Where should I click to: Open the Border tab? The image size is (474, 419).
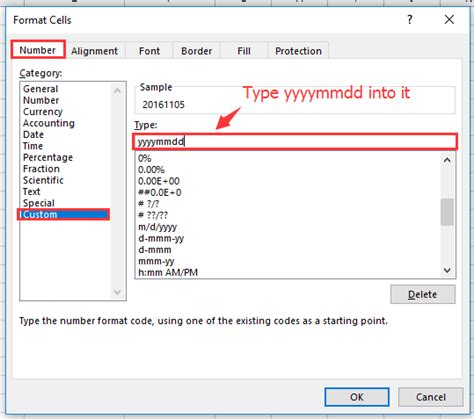click(197, 51)
